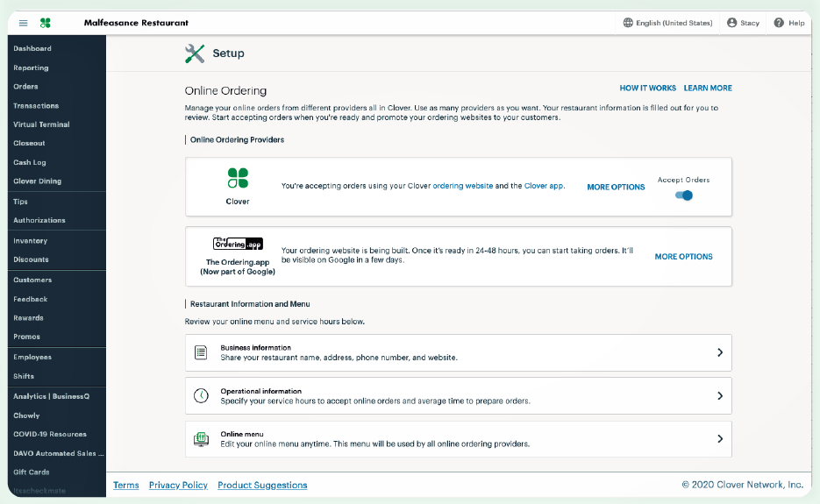Select Chowly in the sidebar
This screenshot has height=504, width=820.
[x=26, y=415]
